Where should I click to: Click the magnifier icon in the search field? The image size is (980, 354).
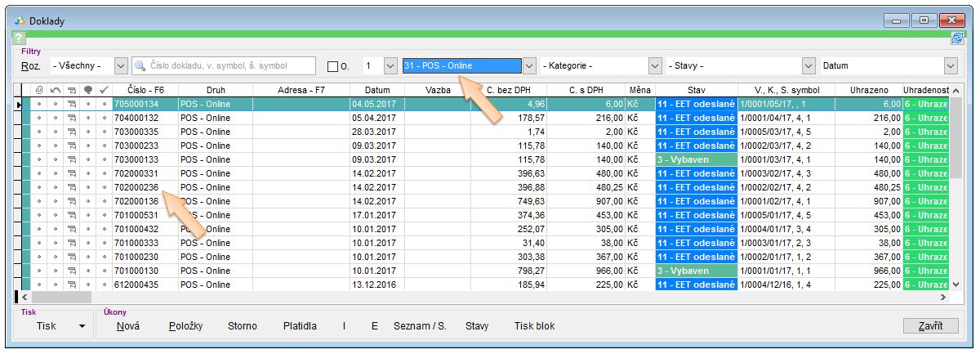click(140, 66)
